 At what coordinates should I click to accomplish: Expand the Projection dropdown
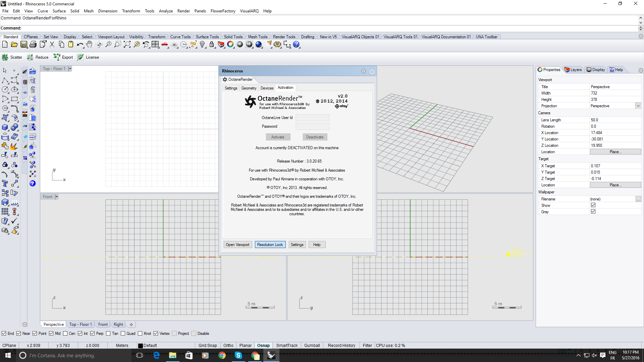click(x=638, y=106)
